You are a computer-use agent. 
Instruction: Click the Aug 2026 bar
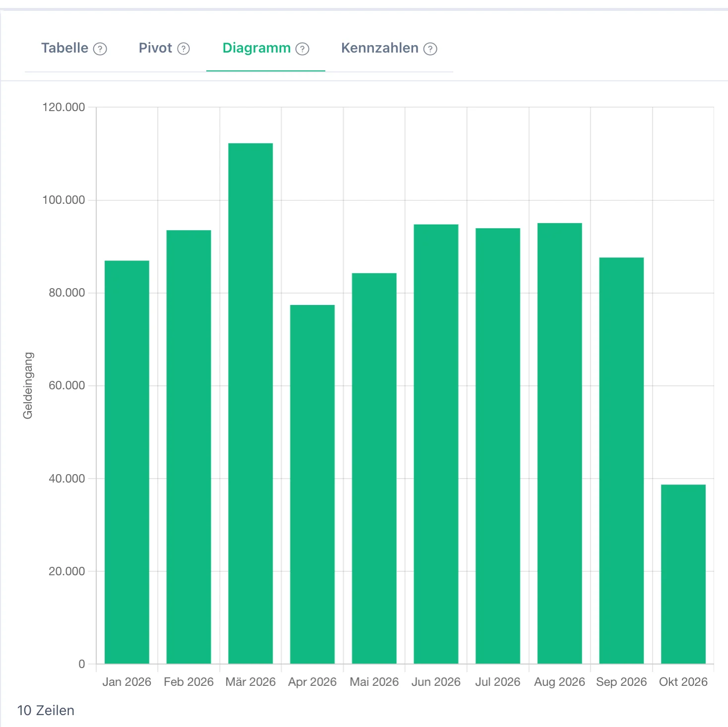point(560,443)
